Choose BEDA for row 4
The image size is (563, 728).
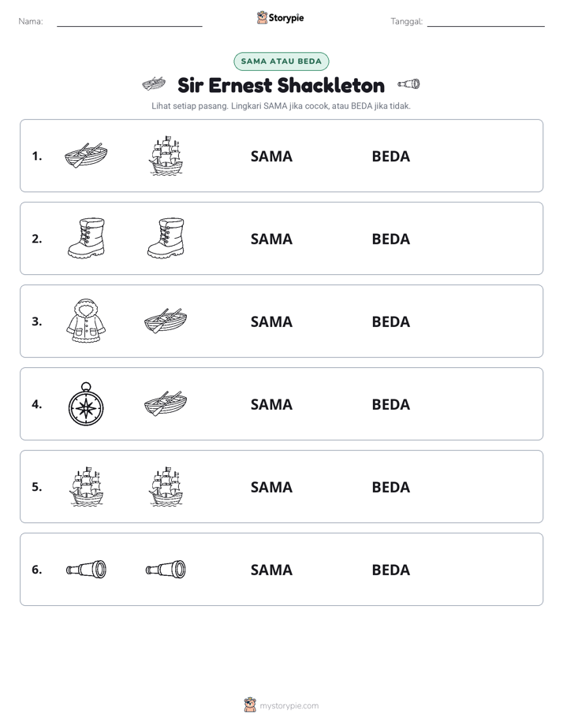click(390, 404)
